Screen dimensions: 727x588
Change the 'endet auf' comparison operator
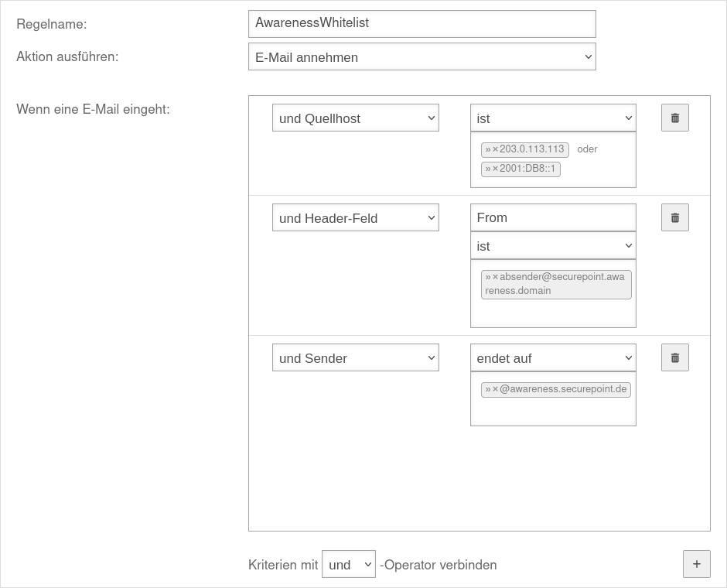pos(553,357)
